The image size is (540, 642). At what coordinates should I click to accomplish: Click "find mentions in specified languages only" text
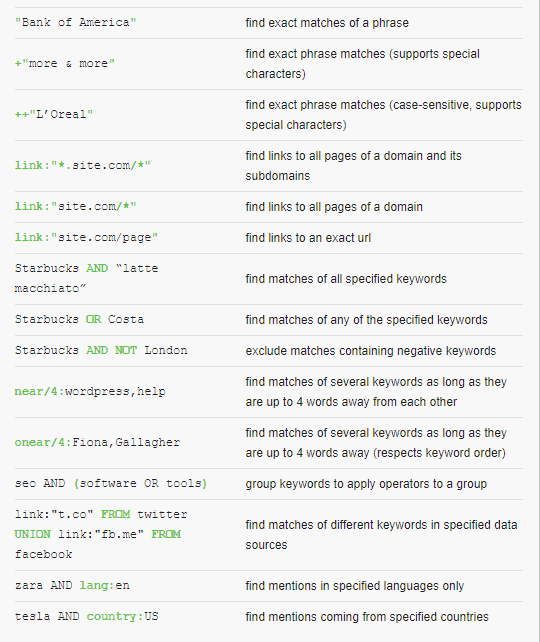pos(355,586)
